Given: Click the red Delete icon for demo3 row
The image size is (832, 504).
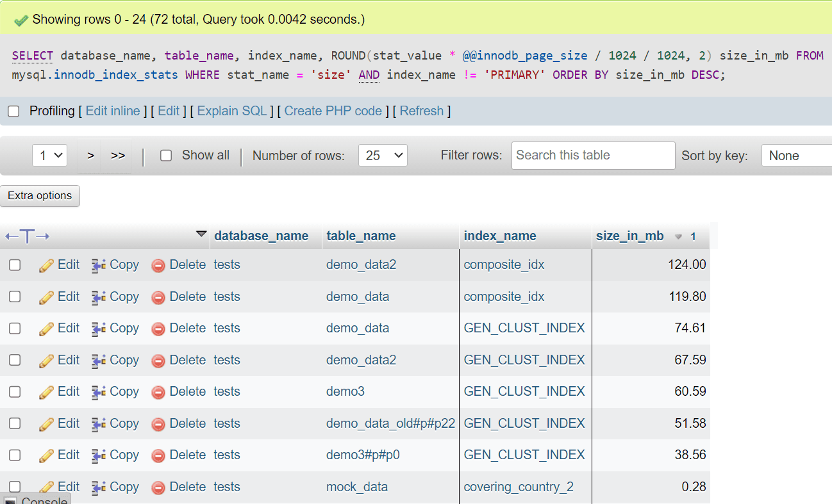Looking at the screenshot, I should (x=158, y=392).
